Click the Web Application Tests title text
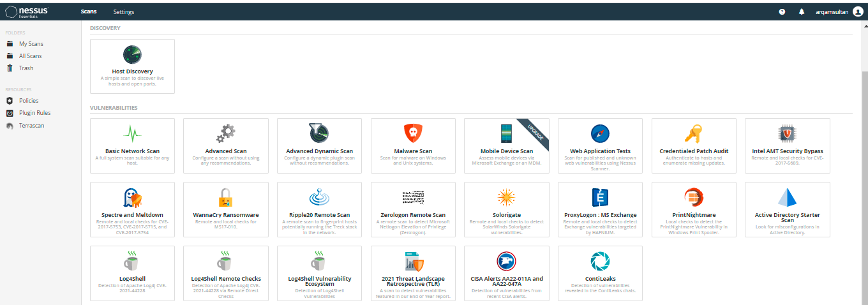The height and width of the screenshot is (305, 868). (x=600, y=151)
